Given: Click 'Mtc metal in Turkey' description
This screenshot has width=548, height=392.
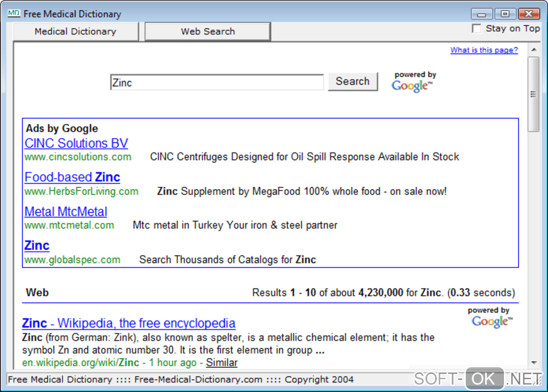Looking at the screenshot, I should click(235, 226).
